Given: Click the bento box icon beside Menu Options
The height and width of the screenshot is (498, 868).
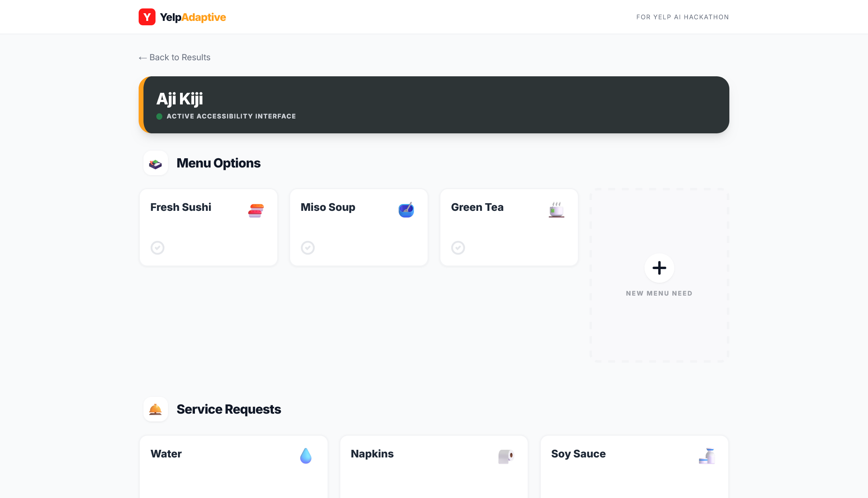Looking at the screenshot, I should 156,163.
